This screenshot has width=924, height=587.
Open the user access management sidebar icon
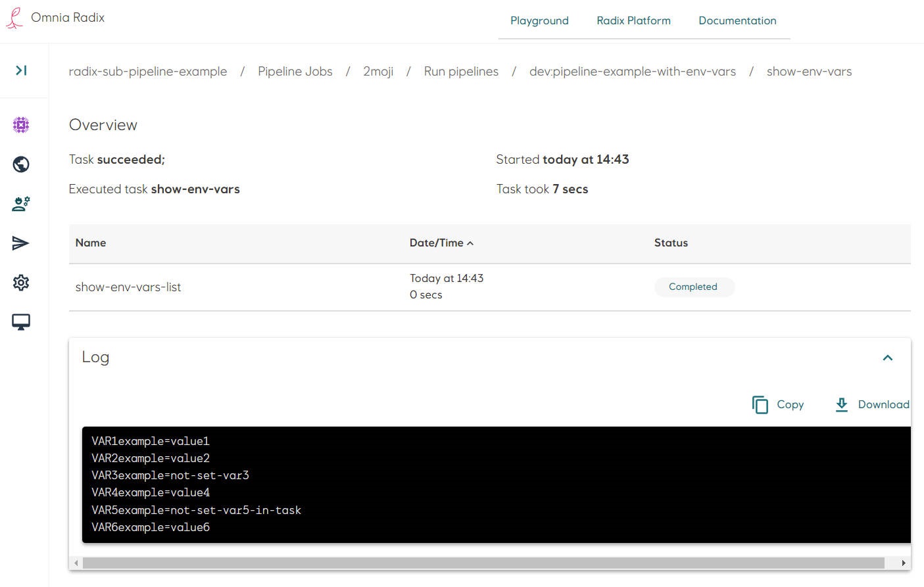(x=20, y=204)
